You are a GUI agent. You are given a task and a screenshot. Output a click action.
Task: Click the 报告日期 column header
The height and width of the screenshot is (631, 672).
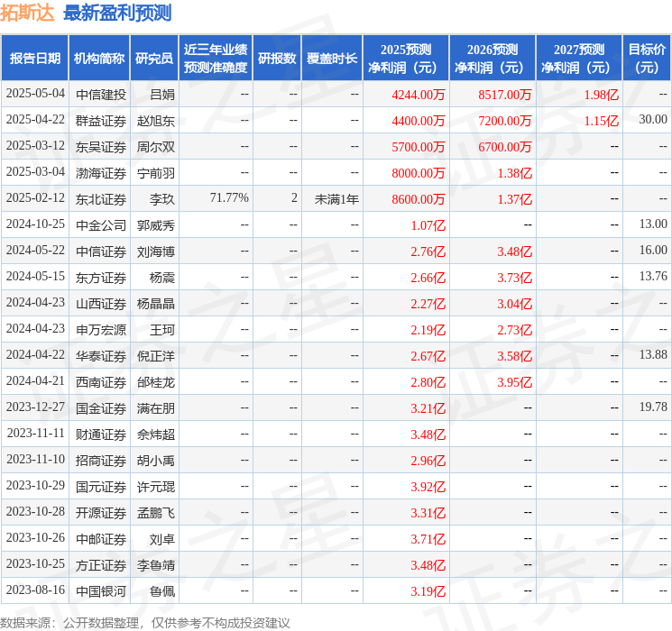tap(34, 59)
